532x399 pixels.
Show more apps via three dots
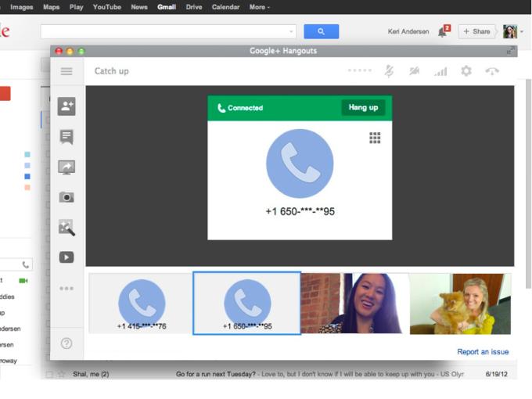66,289
